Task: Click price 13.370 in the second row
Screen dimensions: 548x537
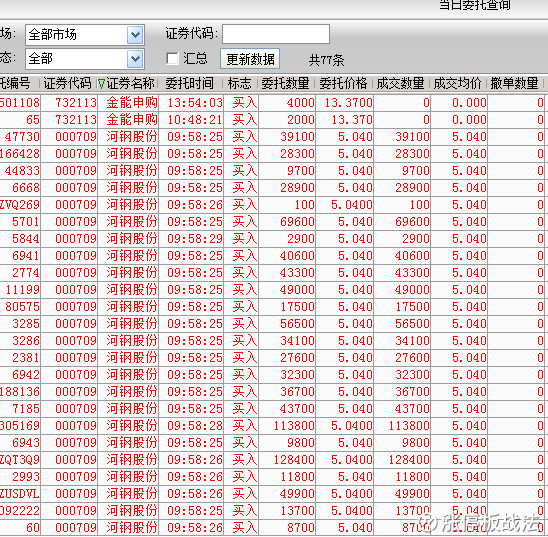Action: (x=352, y=120)
